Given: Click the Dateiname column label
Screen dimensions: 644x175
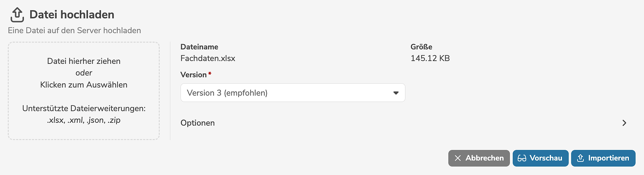Looking at the screenshot, I should (199, 47).
